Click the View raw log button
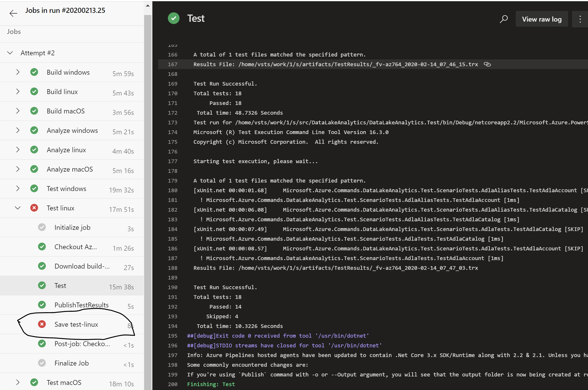Screen dimensions: 588x390 541,19
